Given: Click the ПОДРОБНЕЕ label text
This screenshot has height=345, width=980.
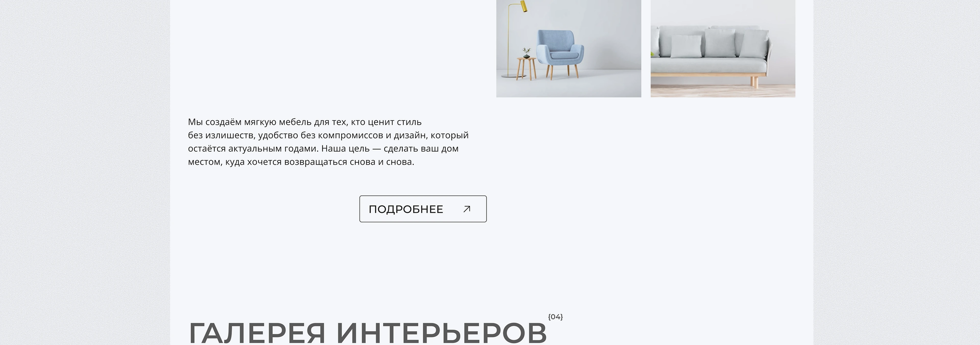Looking at the screenshot, I should [406, 210].
